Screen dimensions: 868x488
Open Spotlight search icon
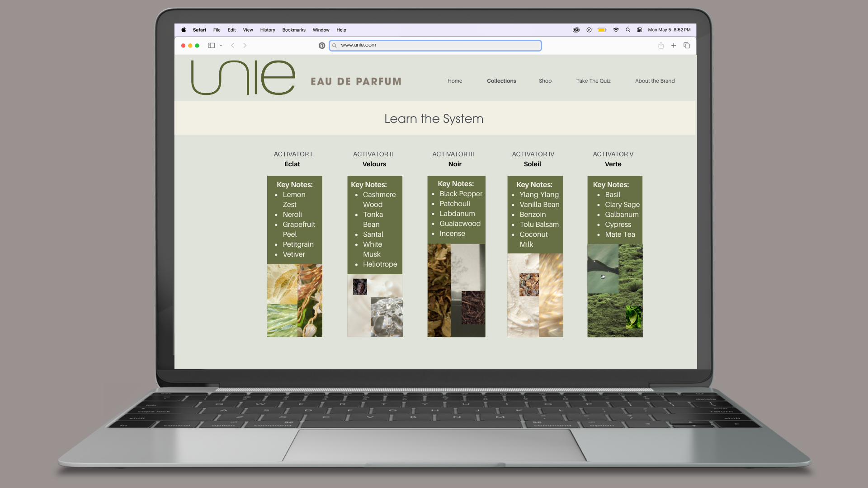[628, 30]
